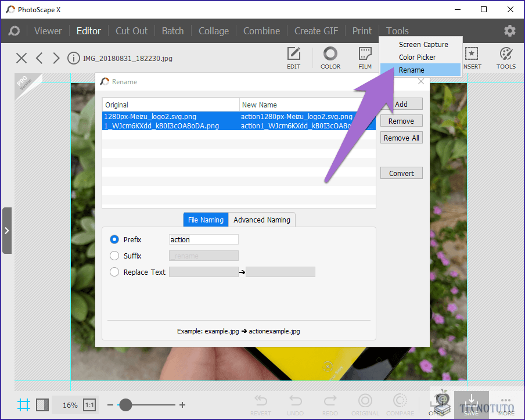This screenshot has width=525, height=420.
Task: Open the TOOLS palette icon
Action: pyautogui.click(x=506, y=58)
